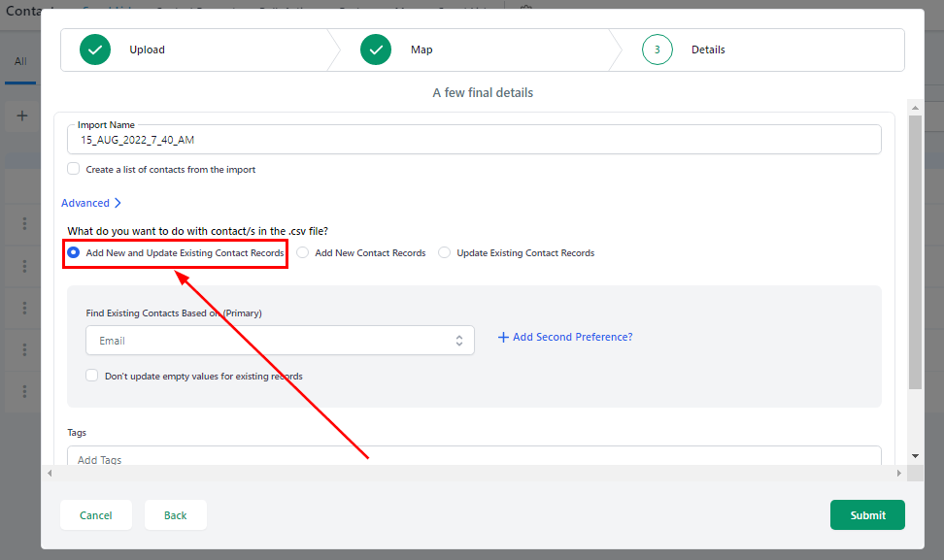Enable Create a list of contacts checkbox
Screen dimensions: 944x560
(x=74, y=169)
